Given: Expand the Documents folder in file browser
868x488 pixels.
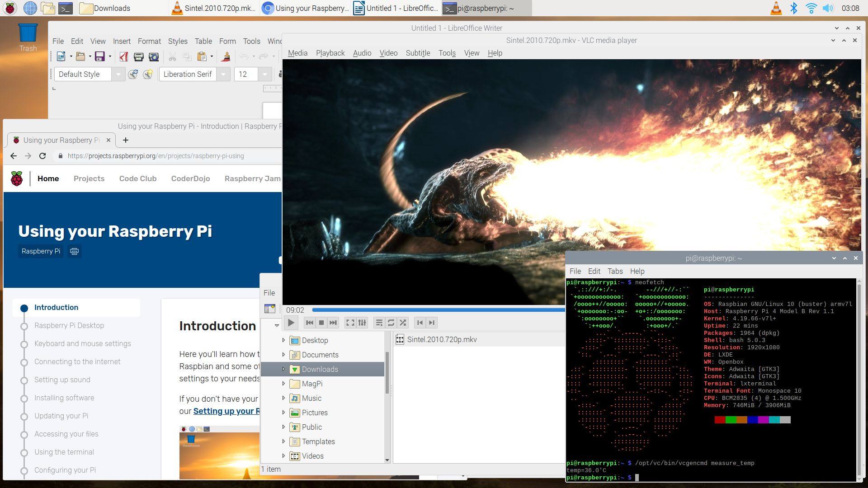Looking at the screenshot, I should pyautogui.click(x=283, y=355).
